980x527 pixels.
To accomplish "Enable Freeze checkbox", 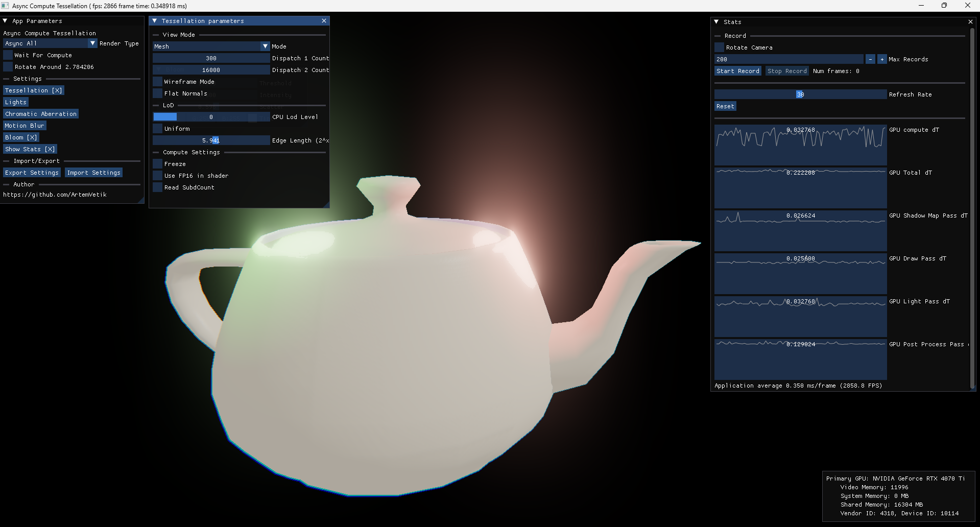I will (157, 164).
